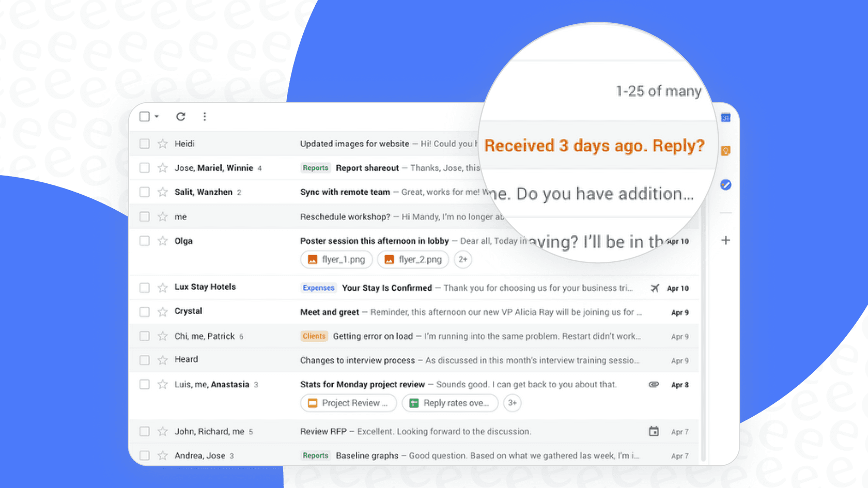Click the Expenses label tag

point(318,288)
